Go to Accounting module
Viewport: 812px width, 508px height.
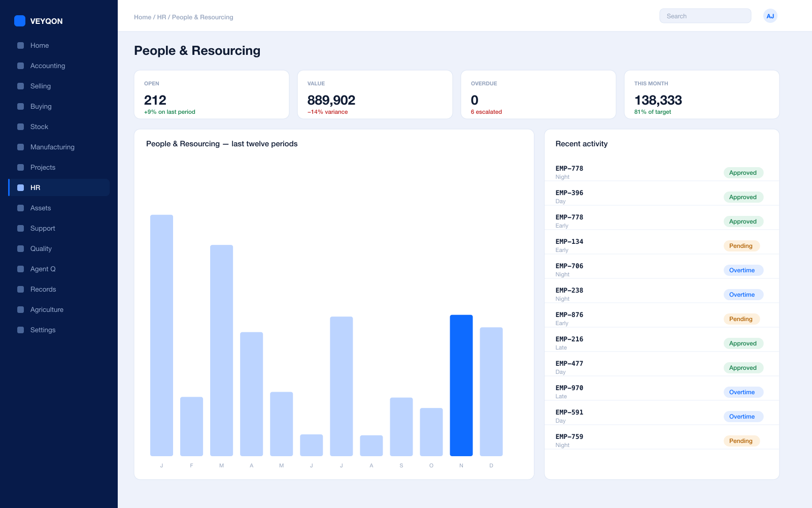pos(59,66)
